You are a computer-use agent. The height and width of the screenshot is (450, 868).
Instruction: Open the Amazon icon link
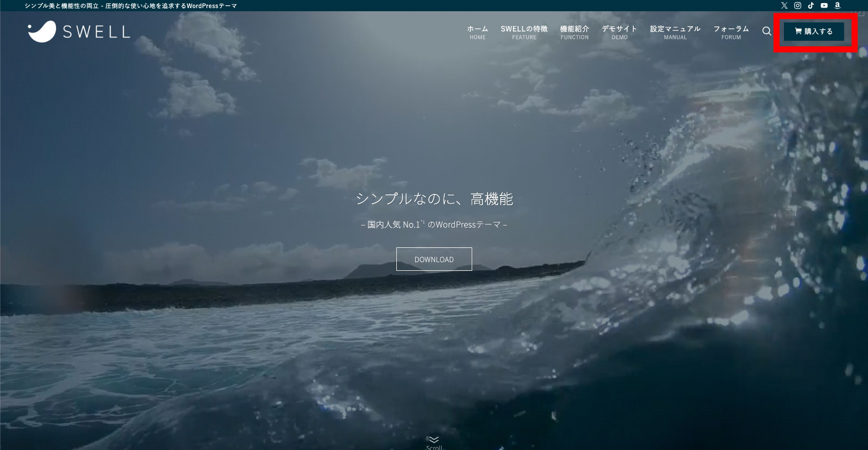837,6
